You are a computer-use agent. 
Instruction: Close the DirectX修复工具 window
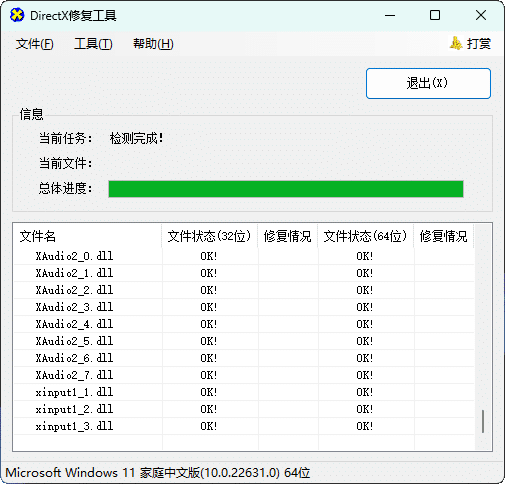[481, 15]
